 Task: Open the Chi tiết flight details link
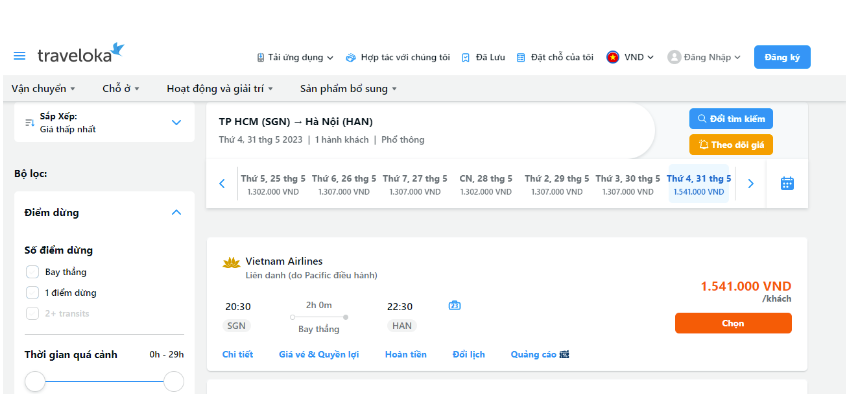237,355
